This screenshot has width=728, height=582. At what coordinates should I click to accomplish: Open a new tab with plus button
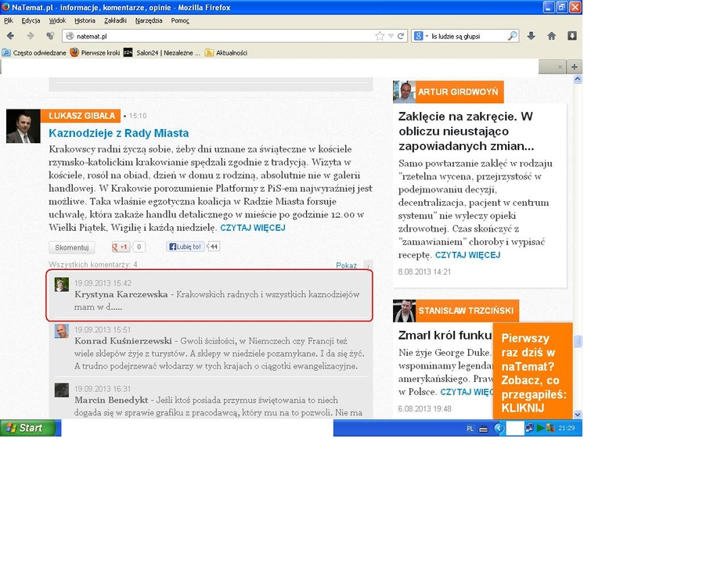[x=575, y=67]
